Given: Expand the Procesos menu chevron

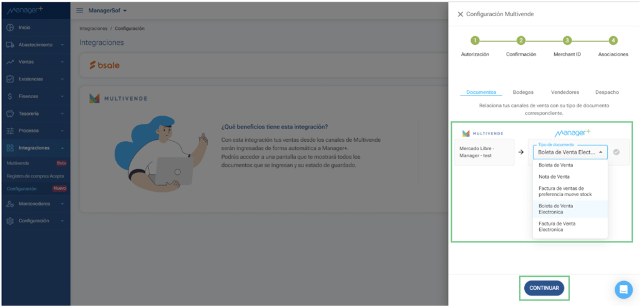Looking at the screenshot, I should (x=62, y=131).
